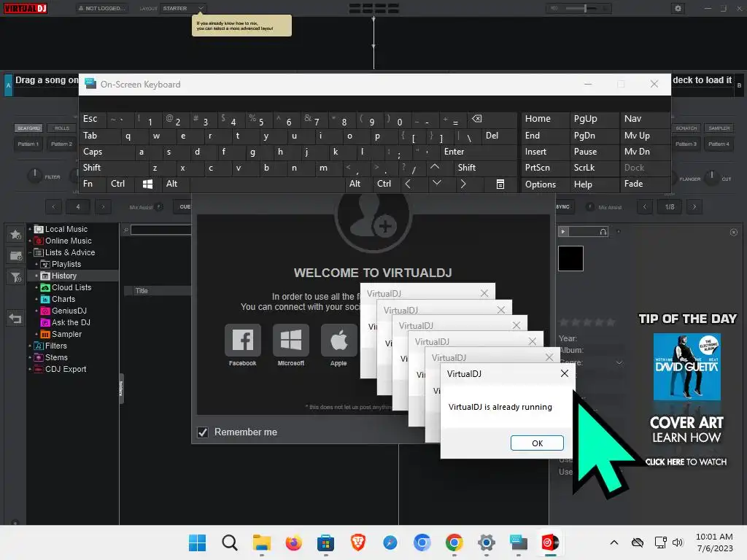Select Sampler folder
This screenshot has width=747, height=560.
click(66, 334)
